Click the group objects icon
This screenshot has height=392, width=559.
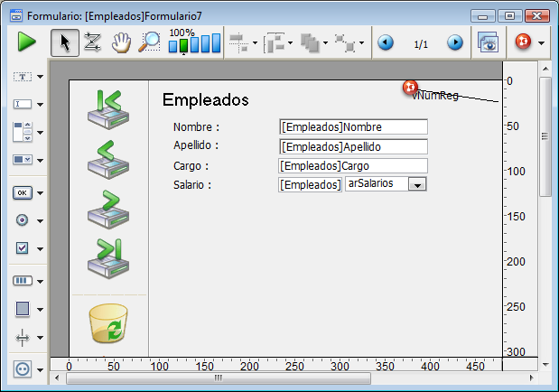point(345,42)
